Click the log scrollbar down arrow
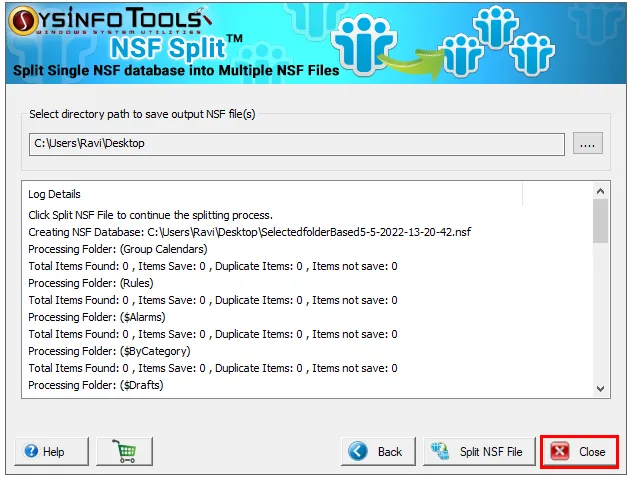 (x=600, y=389)
